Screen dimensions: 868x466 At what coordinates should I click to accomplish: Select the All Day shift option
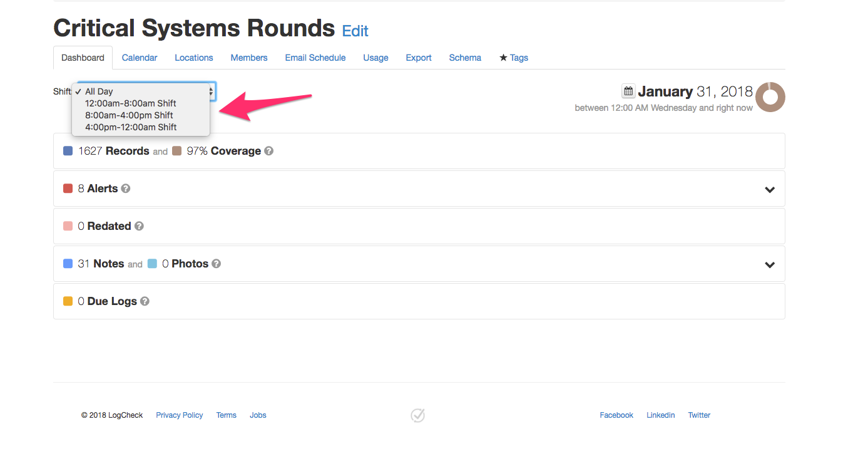[x=99, y=91]
